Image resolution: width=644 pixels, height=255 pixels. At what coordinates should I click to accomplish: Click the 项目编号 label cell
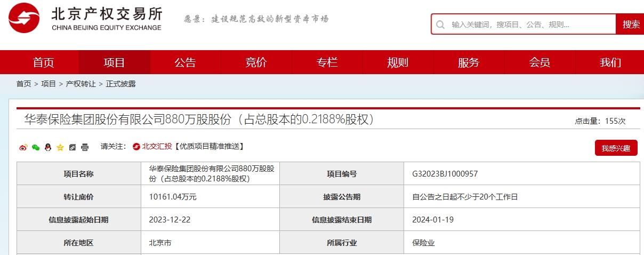coord(342,174)
